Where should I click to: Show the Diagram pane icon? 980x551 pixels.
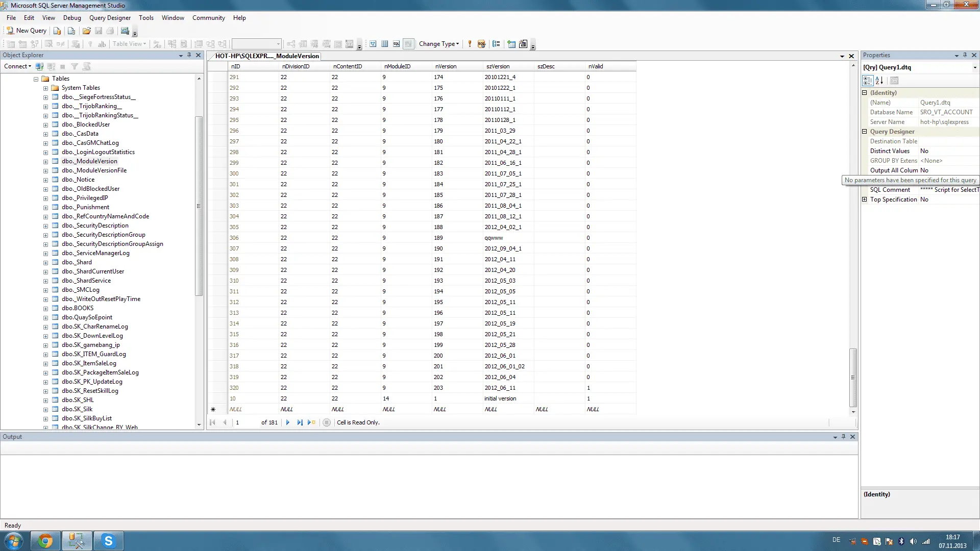tap(373, 44)
